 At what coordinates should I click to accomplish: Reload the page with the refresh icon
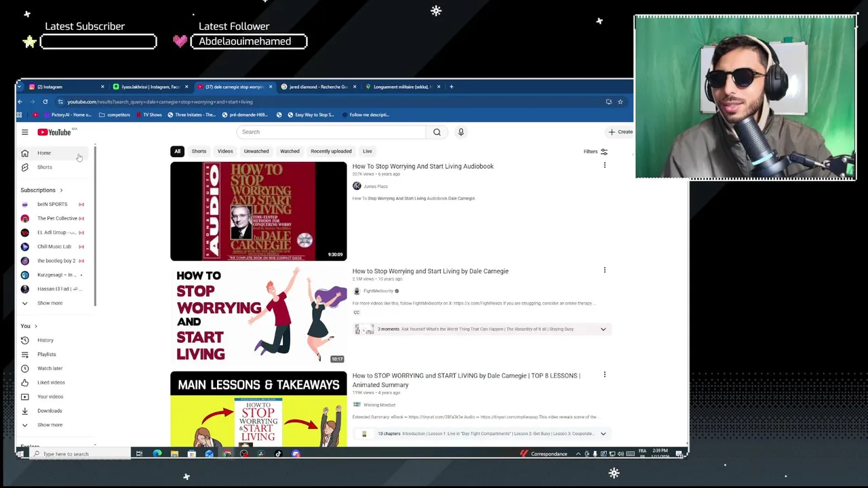tap(45, 102)
